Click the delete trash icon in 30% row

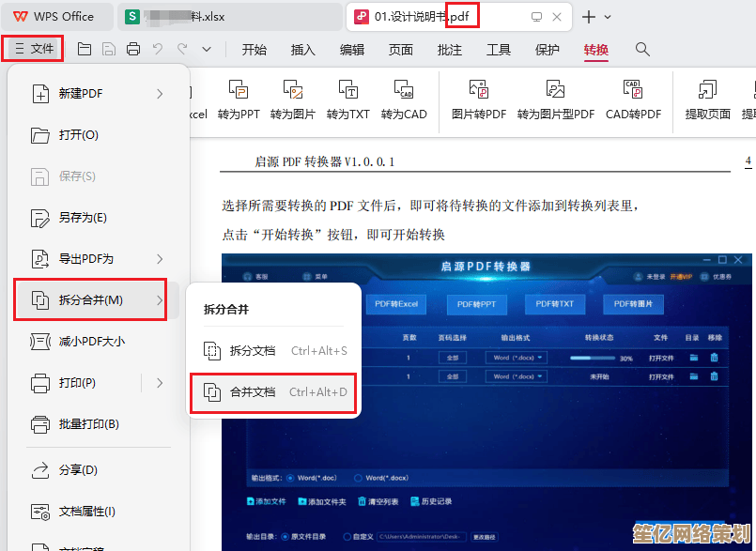point(714,358)
